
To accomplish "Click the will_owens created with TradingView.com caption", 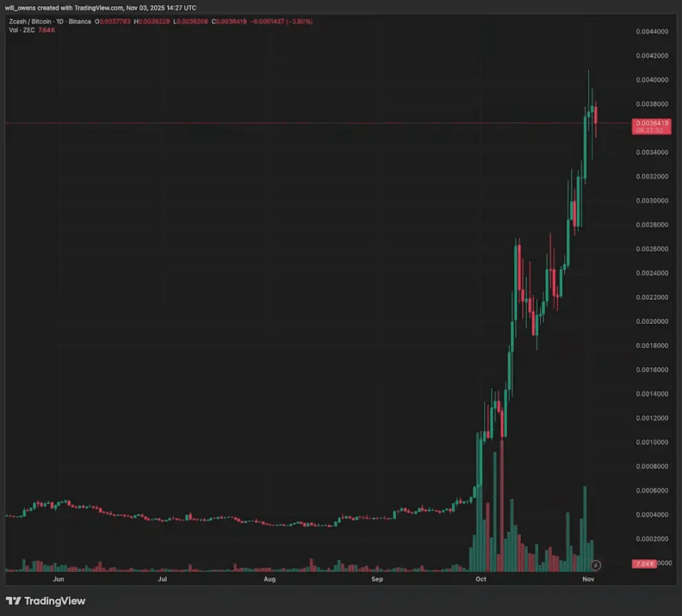I will (x=101, y=8).
